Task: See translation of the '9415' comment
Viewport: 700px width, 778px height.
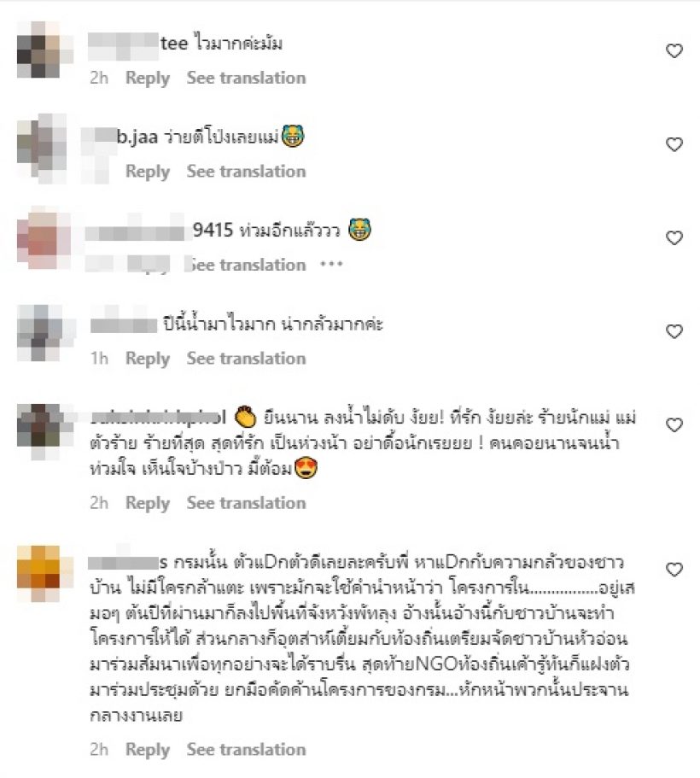Action: [x=246, y=265]
